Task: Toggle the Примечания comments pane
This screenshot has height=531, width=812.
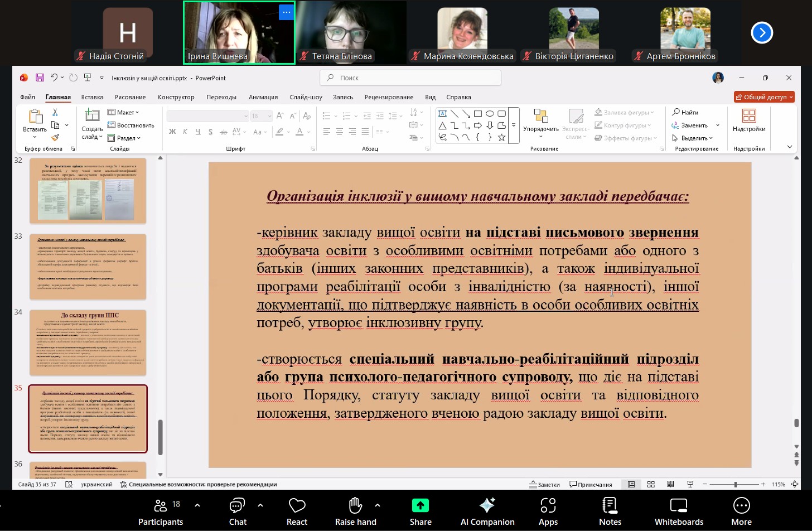Action: (591, 484)
